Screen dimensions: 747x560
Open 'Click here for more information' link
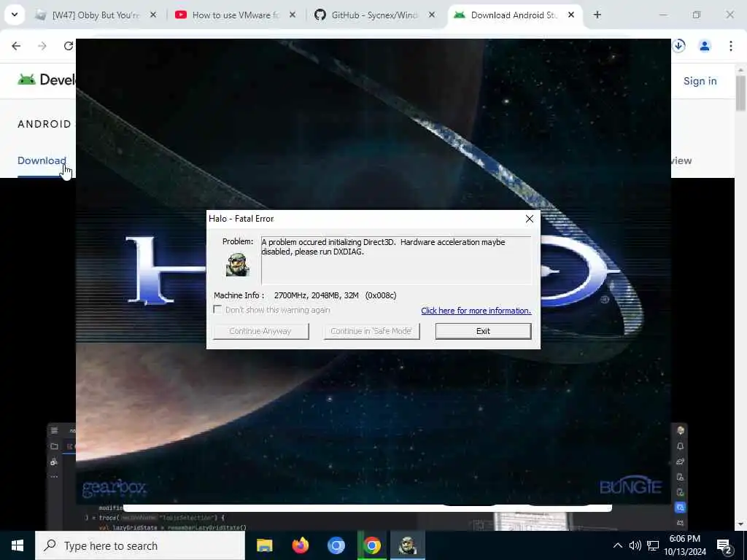click(476, 311)
